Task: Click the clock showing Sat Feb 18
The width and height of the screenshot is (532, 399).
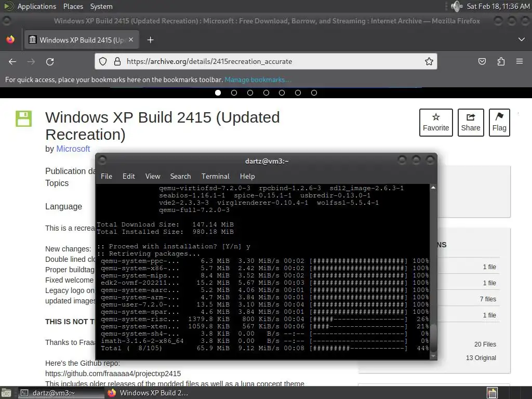Action: point(498,6)
